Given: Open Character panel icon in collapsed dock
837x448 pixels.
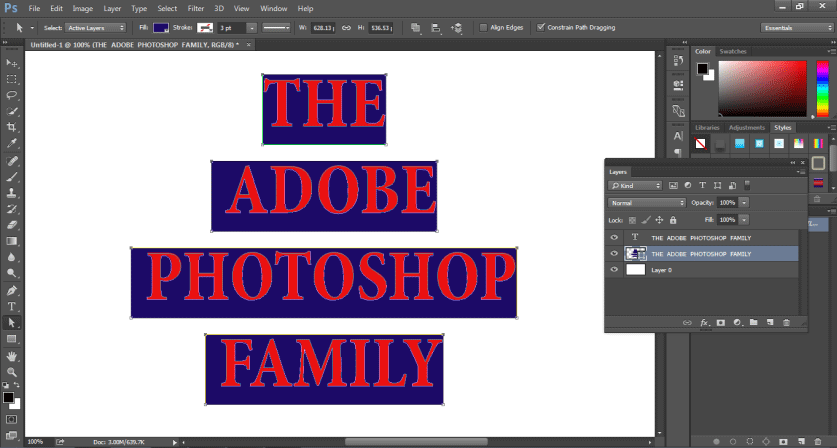Looking at the screenshot, I should (x=678, y=136).
